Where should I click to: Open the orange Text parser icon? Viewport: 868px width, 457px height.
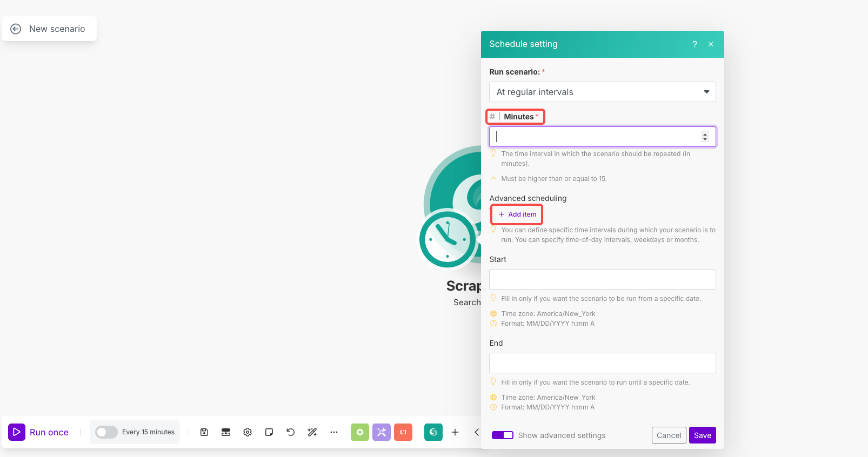coord(403,432)
